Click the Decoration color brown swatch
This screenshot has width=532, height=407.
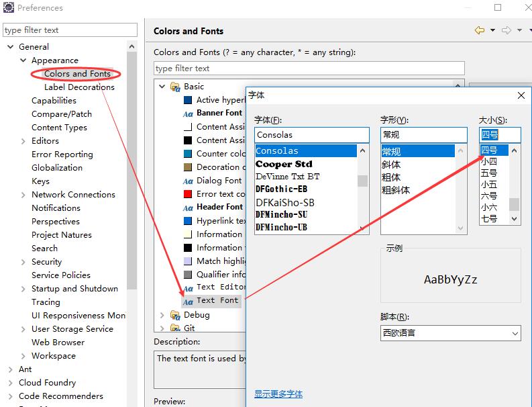pyautogui.click(x=188, y=167)
